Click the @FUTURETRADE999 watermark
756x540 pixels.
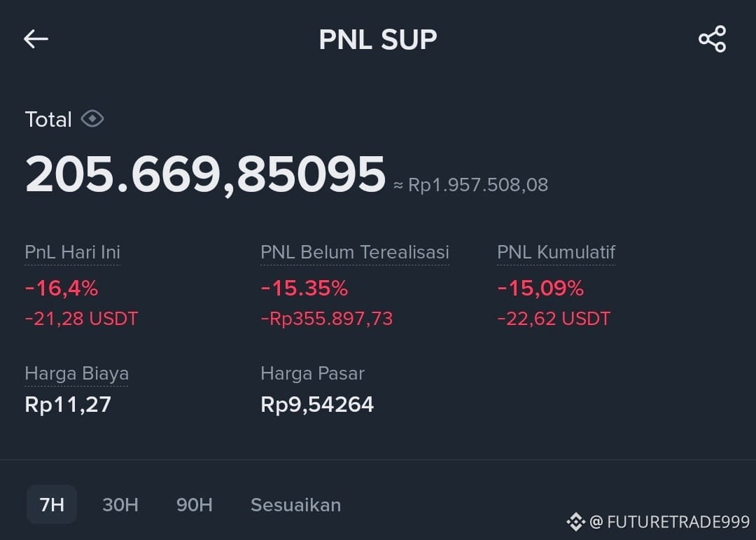point(670,522)
